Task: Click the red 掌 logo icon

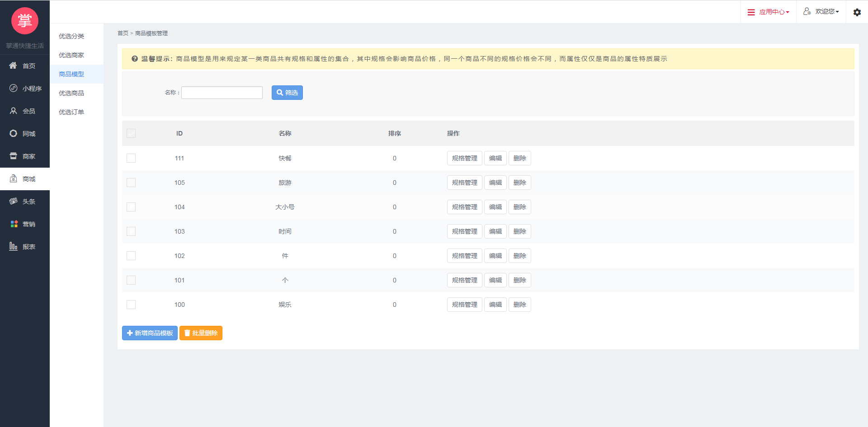Action: click(24, 21)
